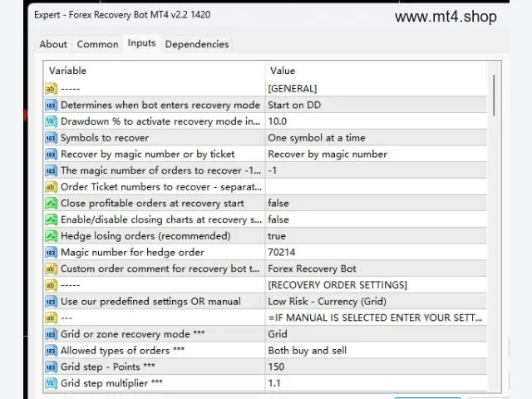The height and width of the screenshot is (399, 532).
Task: Click the integer icon for 'Grid or zone recovery mode'
Action: (51, 334)
